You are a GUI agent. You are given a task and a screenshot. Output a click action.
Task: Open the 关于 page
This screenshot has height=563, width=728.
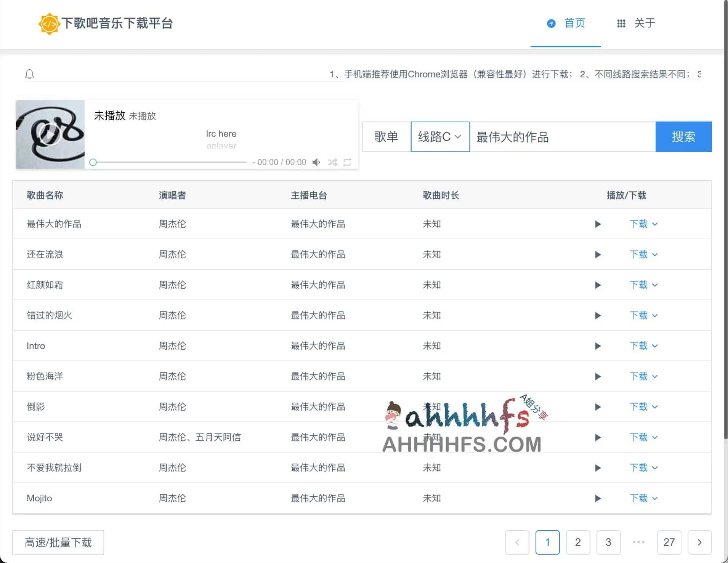point(645,23)
